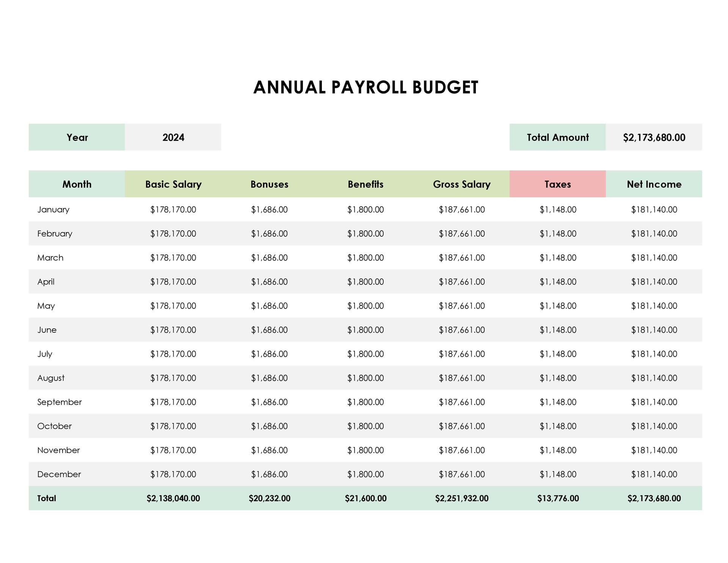
Task: Click the Total row label
Action: pyautogui.click(x=47, y=499)
